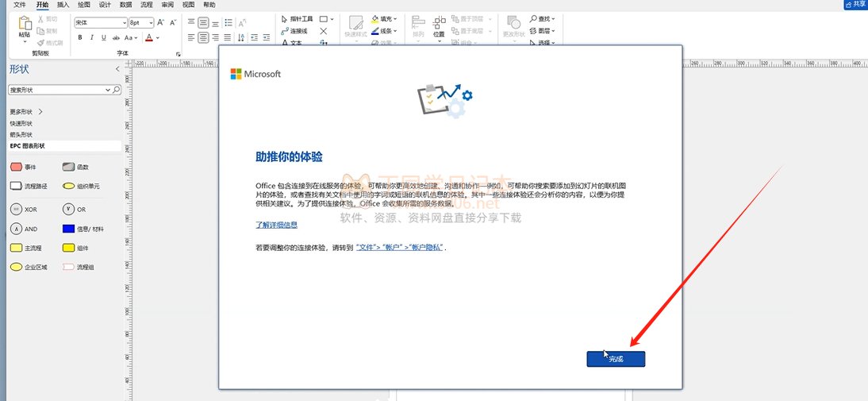Click the 搜索形状 search field

60,91
